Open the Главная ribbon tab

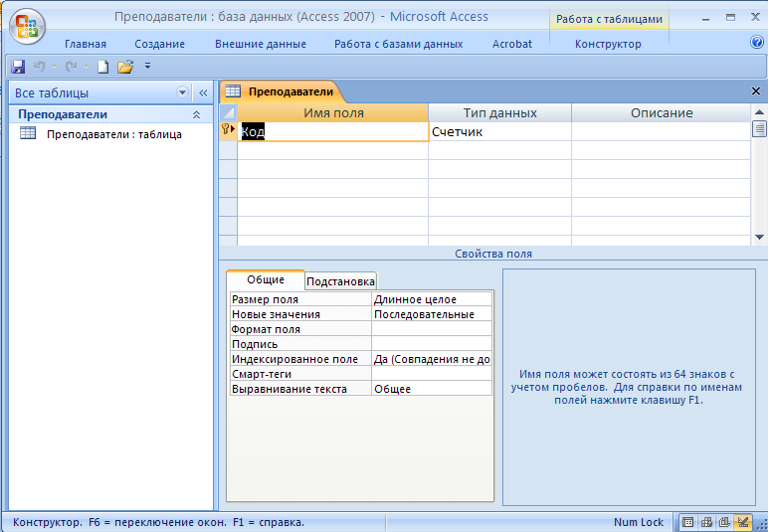click(x=86, y=44)
